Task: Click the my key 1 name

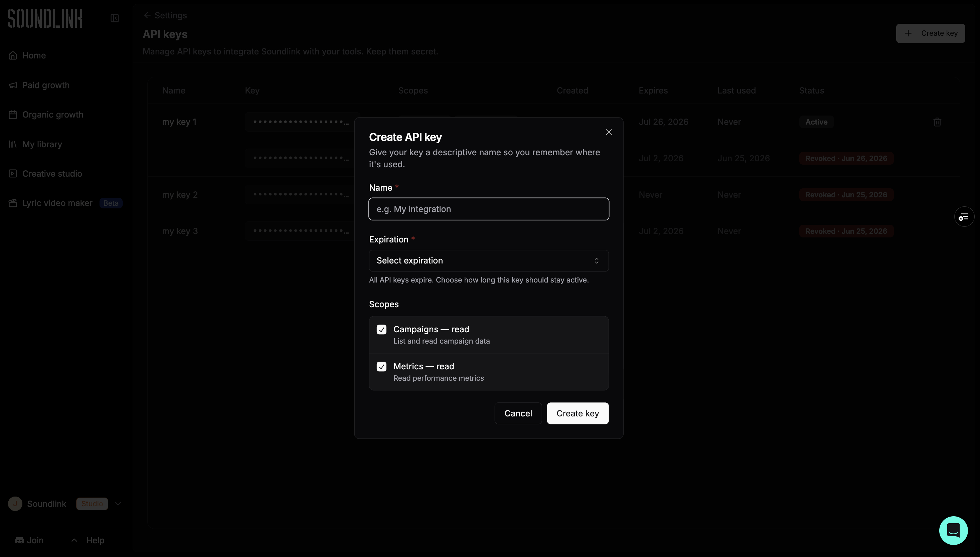Action: [x=179, y=122]
